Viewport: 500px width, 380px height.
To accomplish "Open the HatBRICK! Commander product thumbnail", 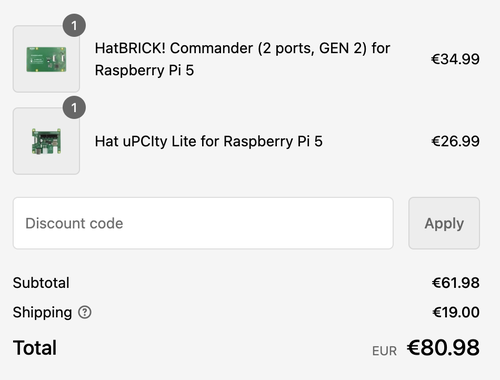I will [46, 59].
